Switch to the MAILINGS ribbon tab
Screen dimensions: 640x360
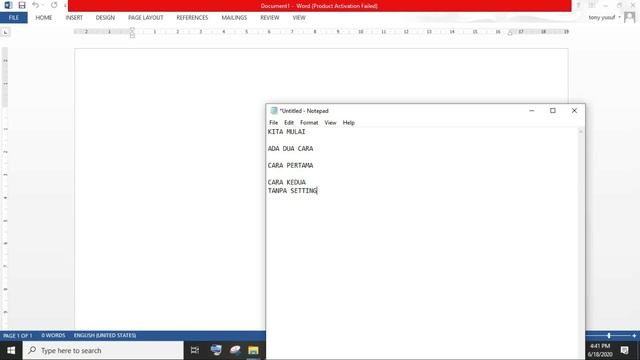234,18
